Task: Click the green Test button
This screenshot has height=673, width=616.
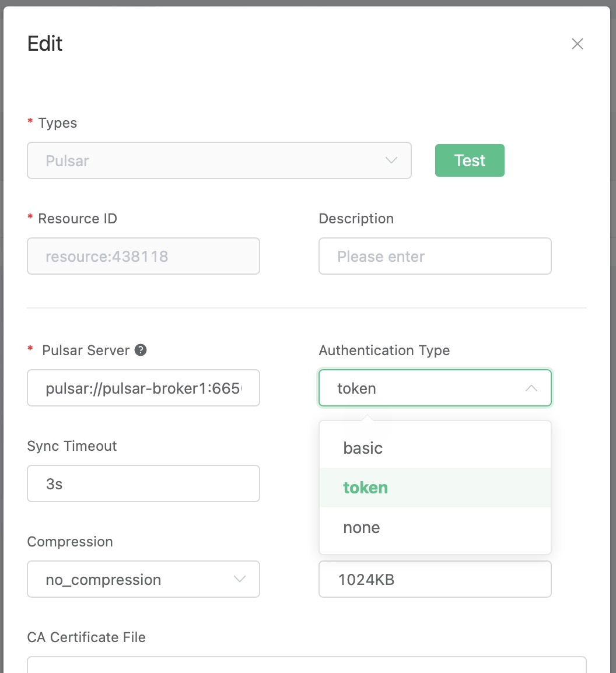Action: [470, 160]
